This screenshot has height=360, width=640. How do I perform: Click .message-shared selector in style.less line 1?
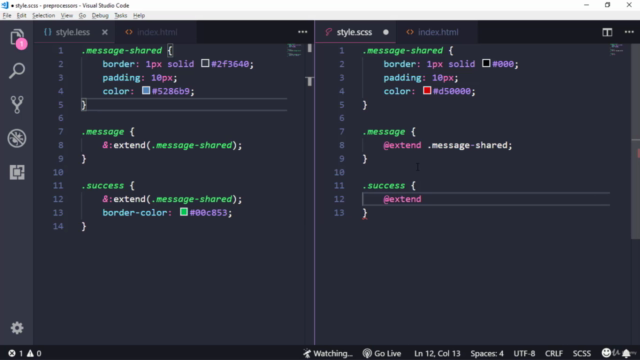pos(122,51)
